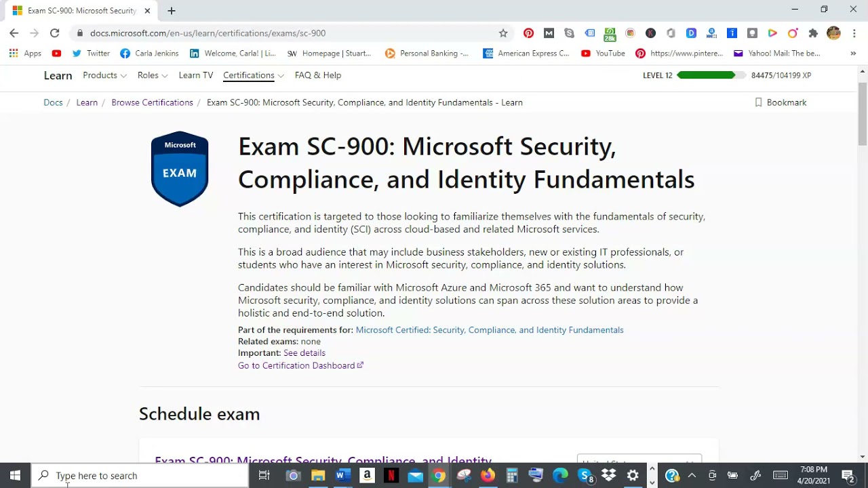Open the country dropdown under Schedule exam
This screenshot has width=868, height=488.
[639, 461]
